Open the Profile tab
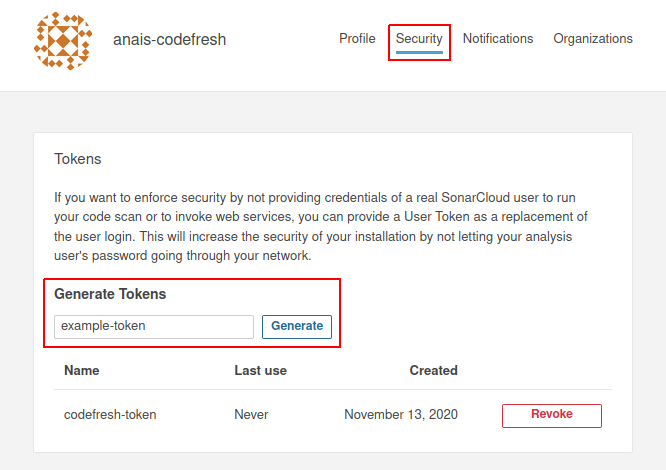The image size is (666, 470). tap(357, 39)
